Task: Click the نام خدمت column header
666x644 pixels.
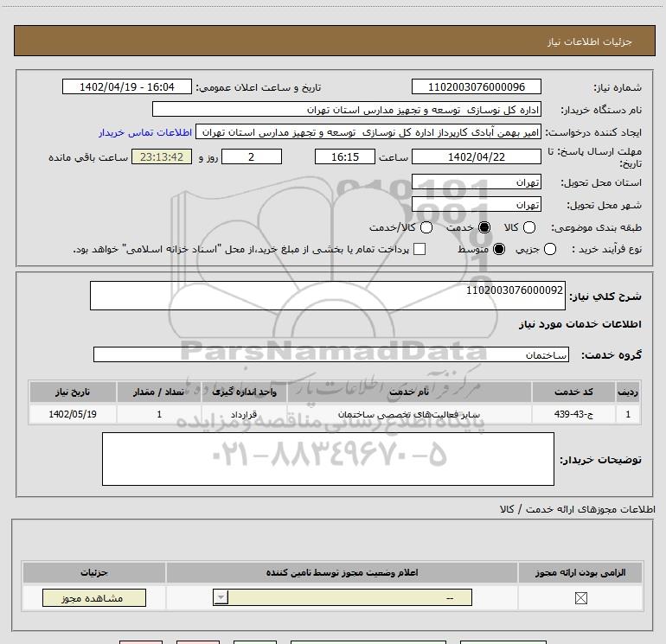Action: tap(409, 392)
